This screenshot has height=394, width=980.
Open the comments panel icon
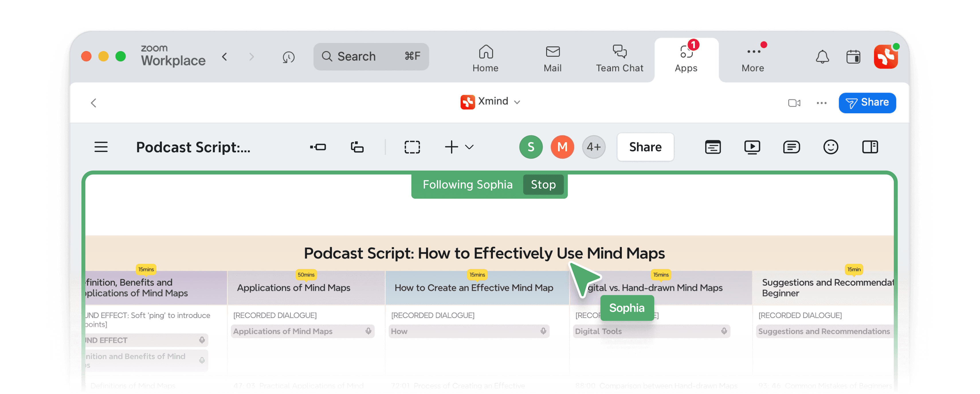click(791, 147)
